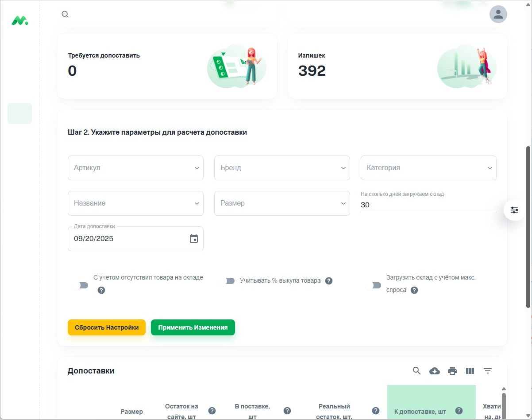Toggle С учетом отсутствия товара на складе
532x420 pixels.
(80, 285)
